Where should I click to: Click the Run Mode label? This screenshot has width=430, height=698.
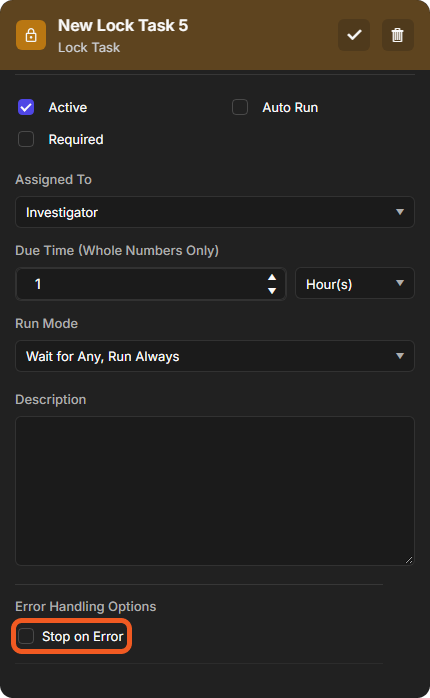(x=46, y=323)
